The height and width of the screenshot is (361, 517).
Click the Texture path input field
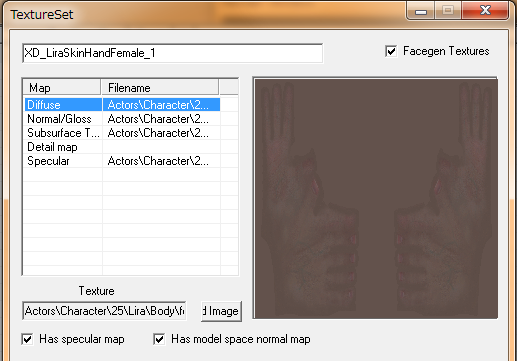pyautogui.click(x=104, y=311)
